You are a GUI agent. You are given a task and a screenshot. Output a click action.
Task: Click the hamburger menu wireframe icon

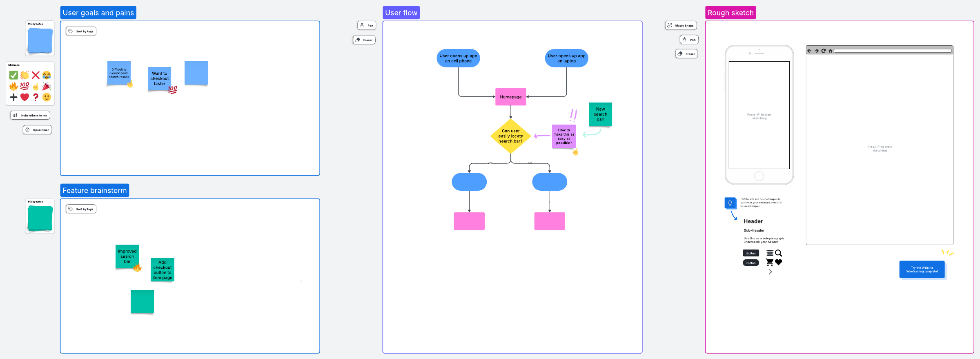pos(770,253)
